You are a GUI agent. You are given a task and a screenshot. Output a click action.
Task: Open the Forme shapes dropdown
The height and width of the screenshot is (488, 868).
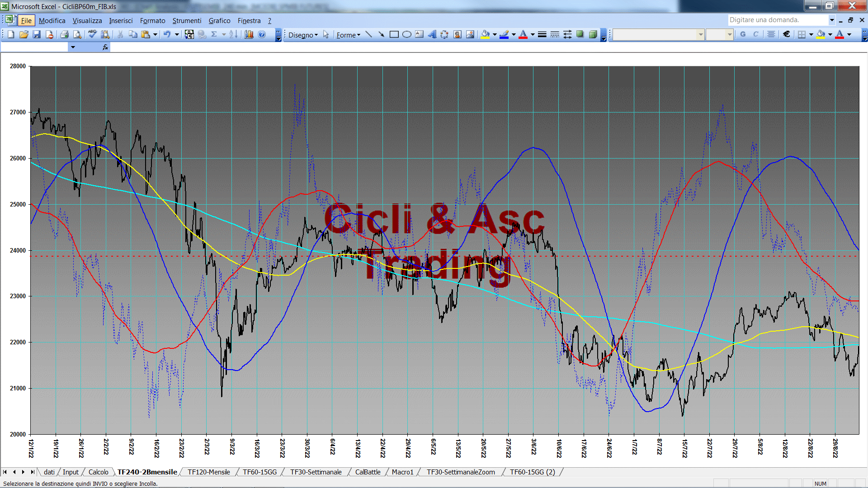click(x=348, y=35)
